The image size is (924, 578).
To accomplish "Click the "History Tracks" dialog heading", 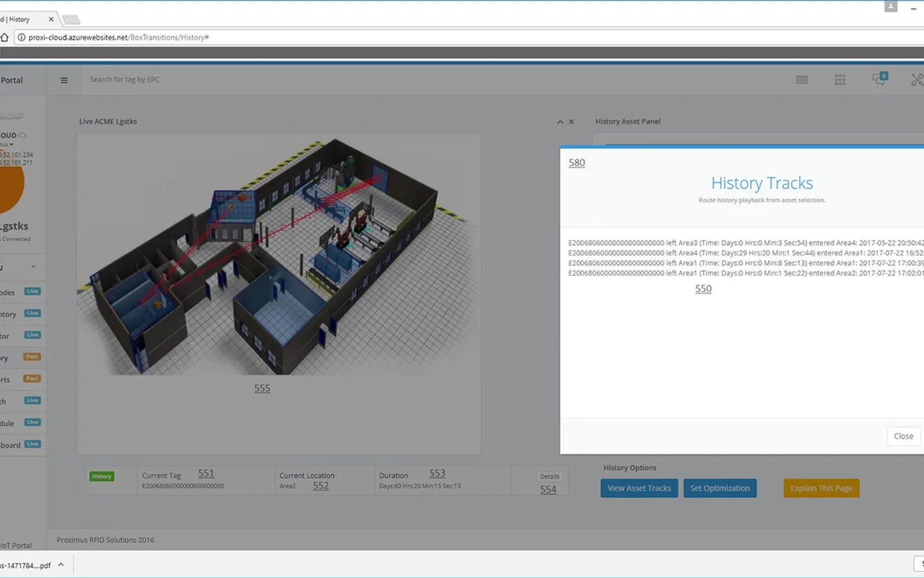I will (762, 183).
